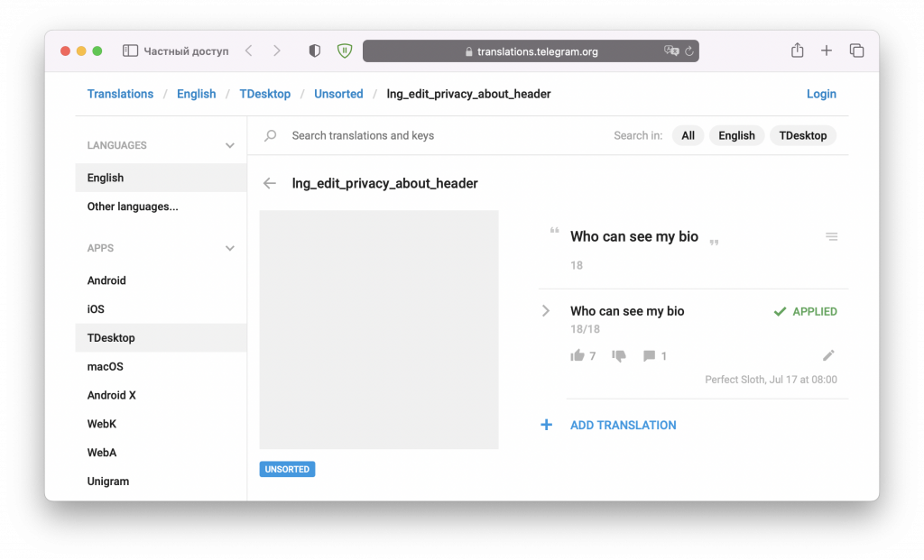The height and width of the screenshot is (560, 924).
Task: Click the 18/18 character count text
Action: (x=585, y=329)
